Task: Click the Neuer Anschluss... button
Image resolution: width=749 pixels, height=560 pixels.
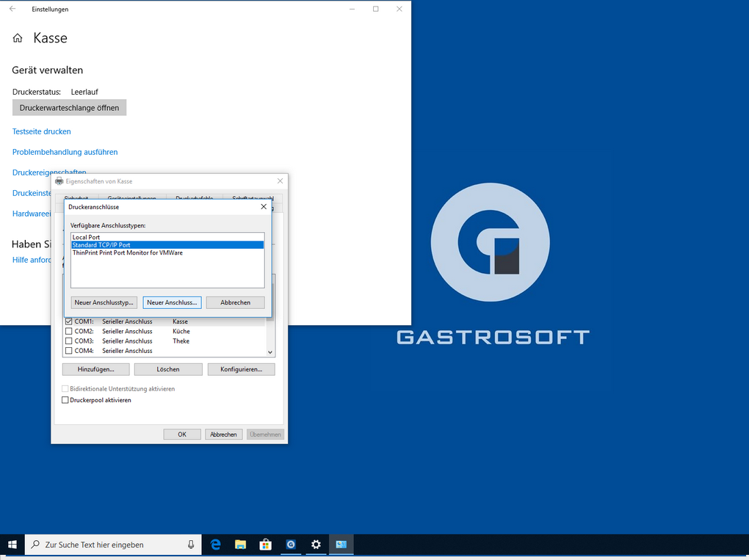Action: [x=172, y=302]
